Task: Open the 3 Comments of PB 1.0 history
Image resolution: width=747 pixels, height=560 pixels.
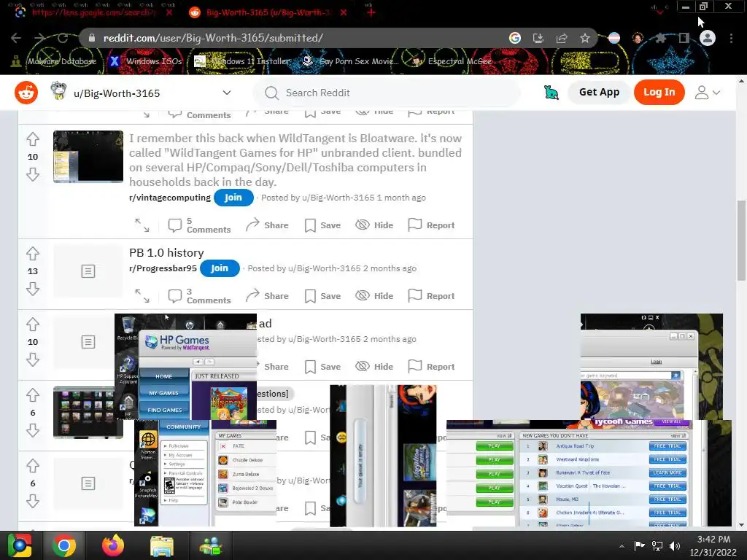Action: pos(200,296)
